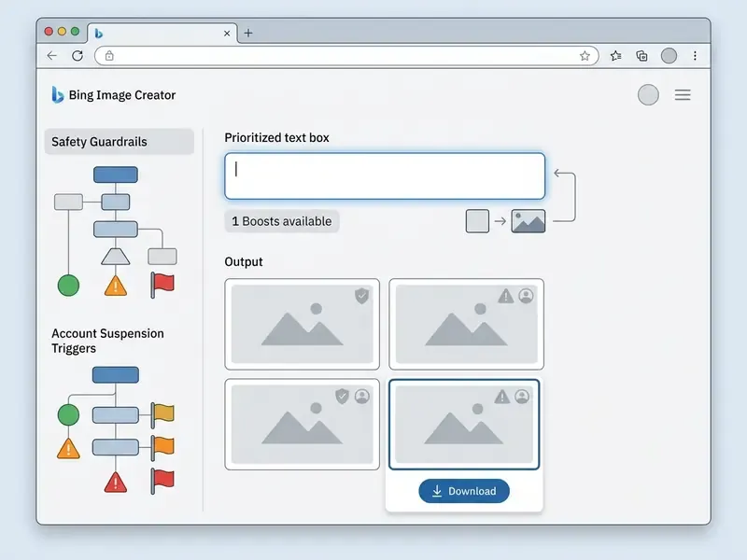Open the browser three-dot menu

[695, 56]
